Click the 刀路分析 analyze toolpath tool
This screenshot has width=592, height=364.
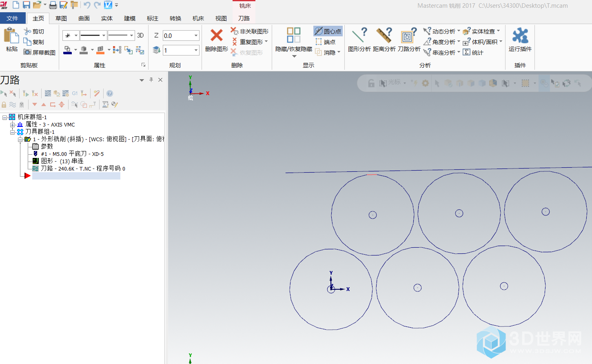[x=409, y=40]
